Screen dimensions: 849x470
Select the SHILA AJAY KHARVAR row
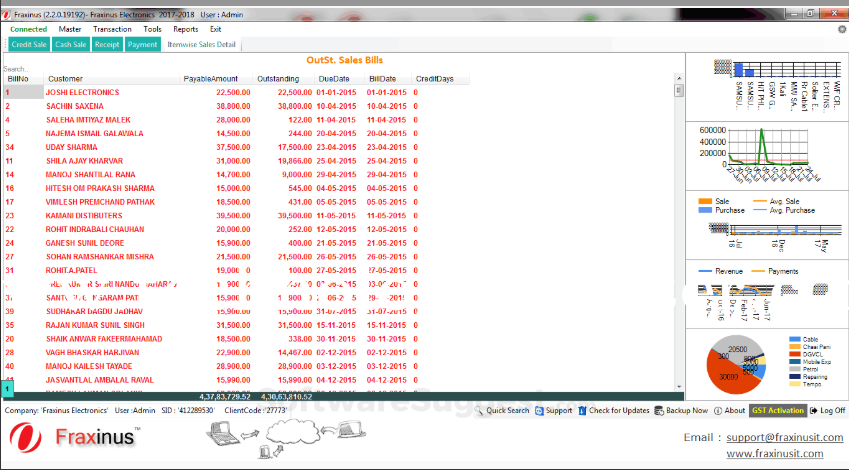[x=236, y=161]
